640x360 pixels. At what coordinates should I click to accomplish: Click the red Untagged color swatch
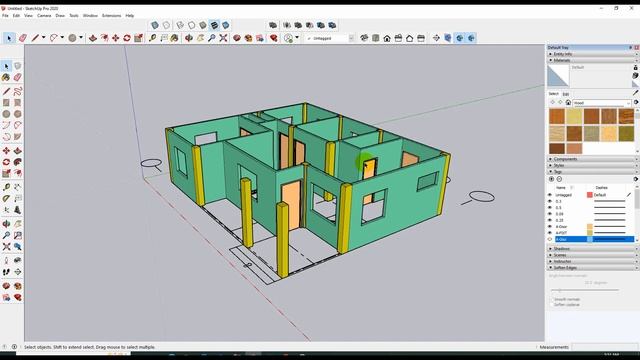point(589,195)
